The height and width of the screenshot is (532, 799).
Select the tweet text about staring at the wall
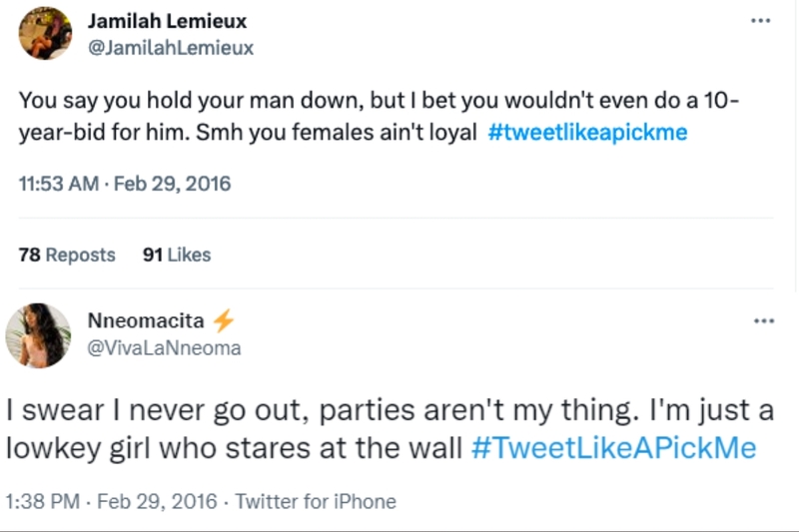coord(390,429)
